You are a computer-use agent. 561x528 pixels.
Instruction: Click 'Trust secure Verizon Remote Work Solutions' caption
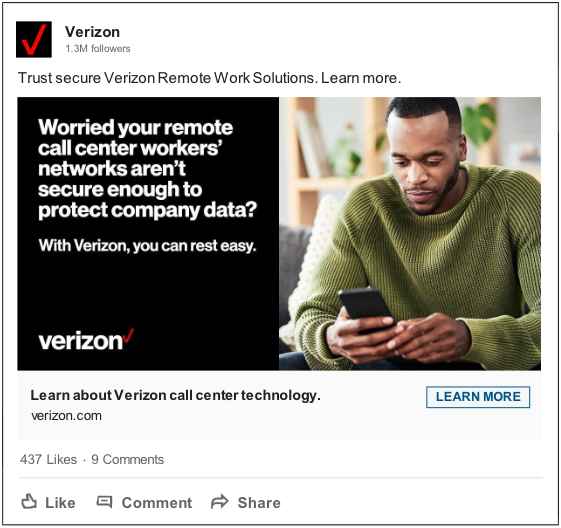(210, 78)
